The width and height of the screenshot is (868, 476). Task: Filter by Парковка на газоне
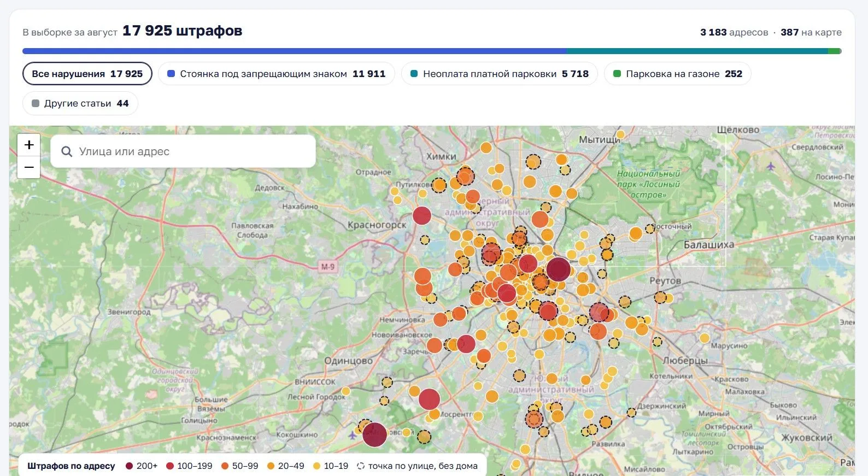pyautogui.click(x=678, y=74)
